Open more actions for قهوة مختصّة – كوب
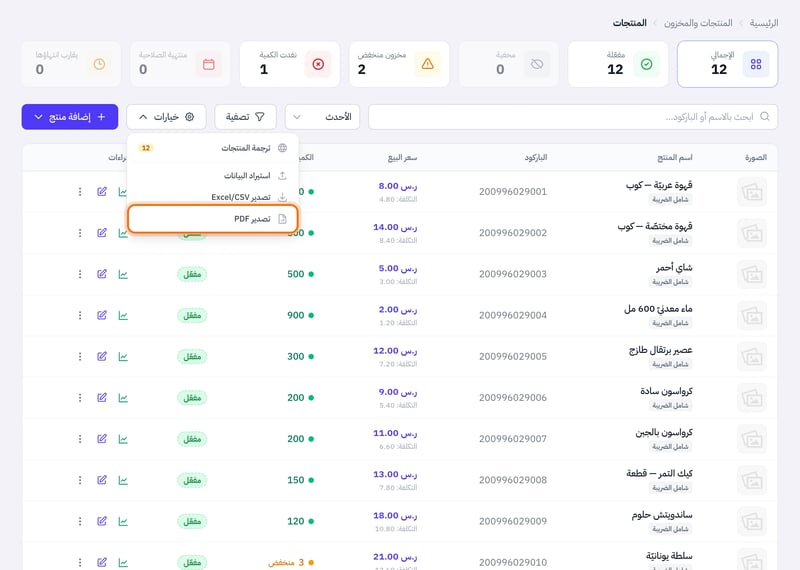Image resolution: width=800 pixels, height=570 pixels. point(80,233)
